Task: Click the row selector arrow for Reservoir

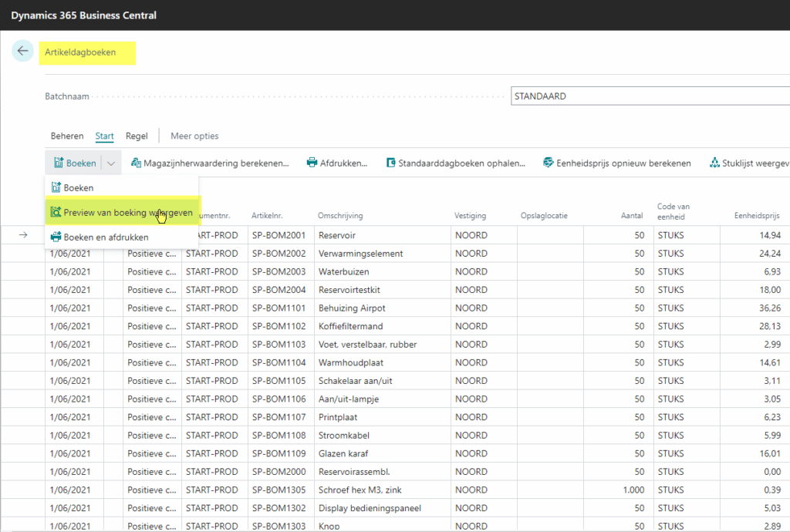Action: point(23,235)
